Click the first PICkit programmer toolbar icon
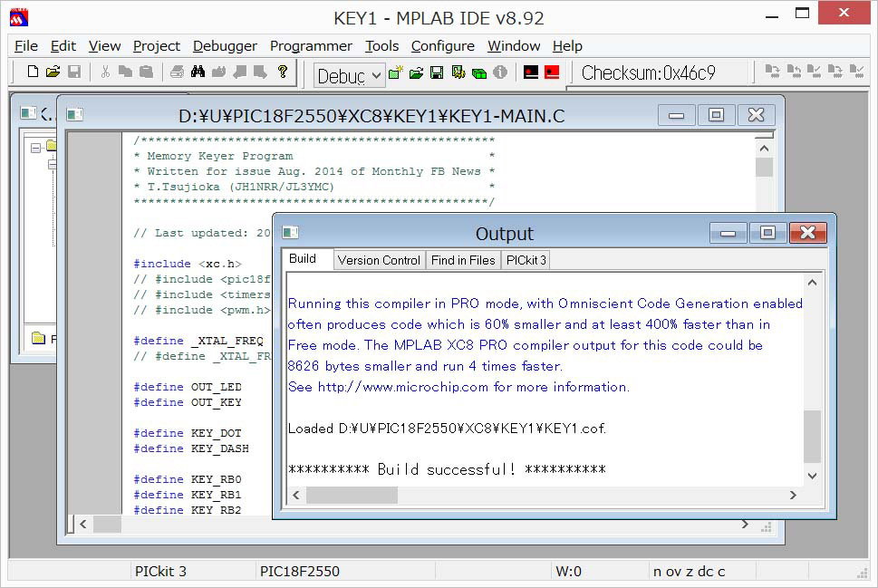The width and height of the screenshot is (878, 588). 772,71
